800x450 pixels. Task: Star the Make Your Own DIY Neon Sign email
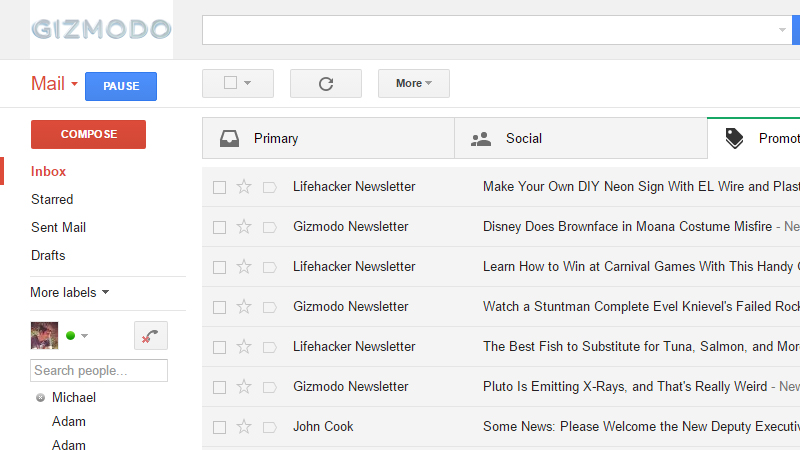tap(244, 187)
